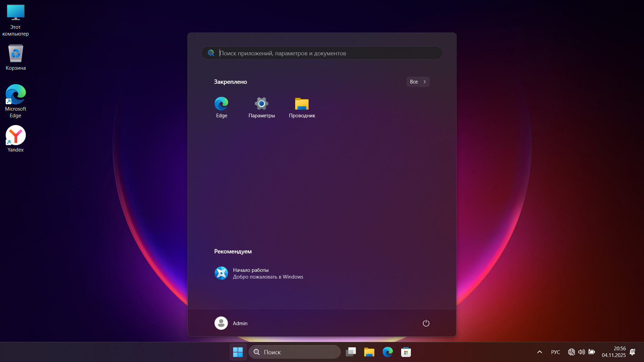644x362 pixels.
Task: Show hidden tray icons chevron
Action: tap(540, 352)
